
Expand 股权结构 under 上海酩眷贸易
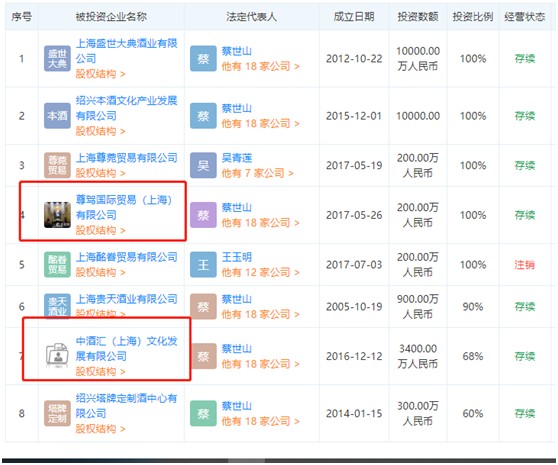(100, 273)
